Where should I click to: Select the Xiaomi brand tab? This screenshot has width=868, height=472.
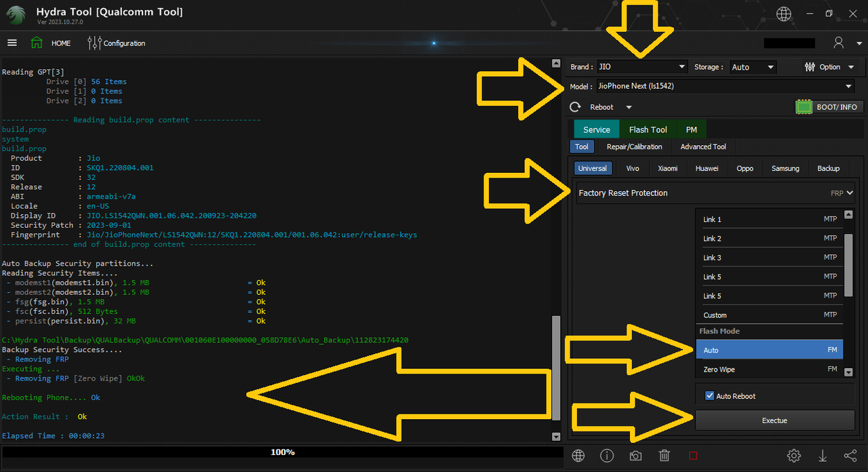[x=668, y=168]
